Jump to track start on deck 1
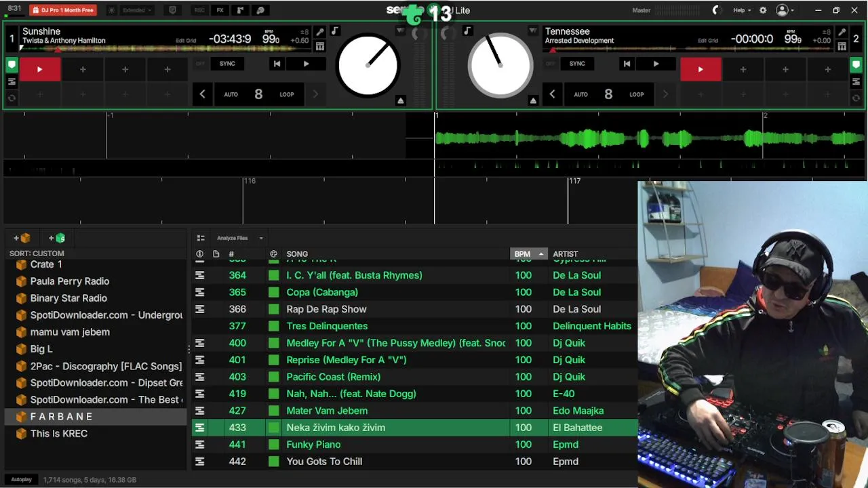 [x=277, y=64]
